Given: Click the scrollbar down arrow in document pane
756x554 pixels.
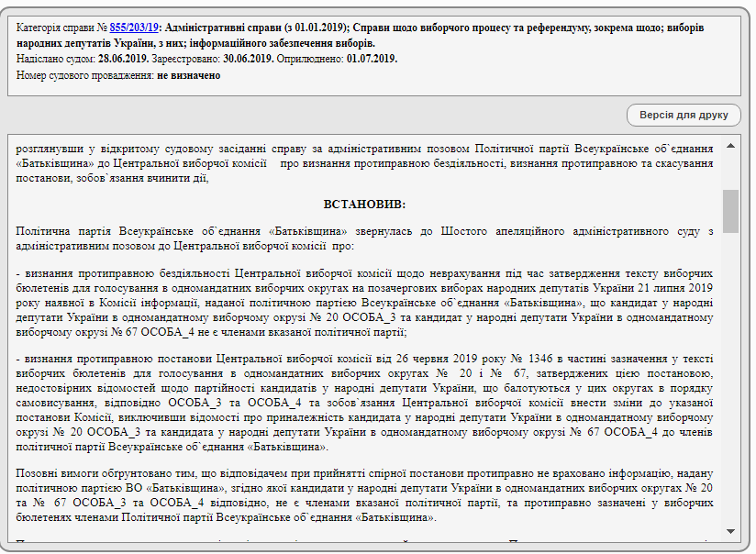Looking at the screenshot, I should (x=730, y=531).
